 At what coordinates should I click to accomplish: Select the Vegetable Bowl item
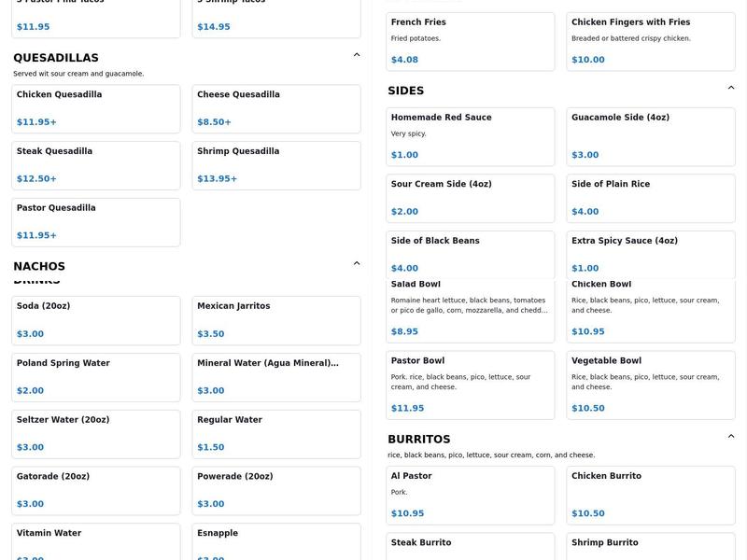click(651, 385)
